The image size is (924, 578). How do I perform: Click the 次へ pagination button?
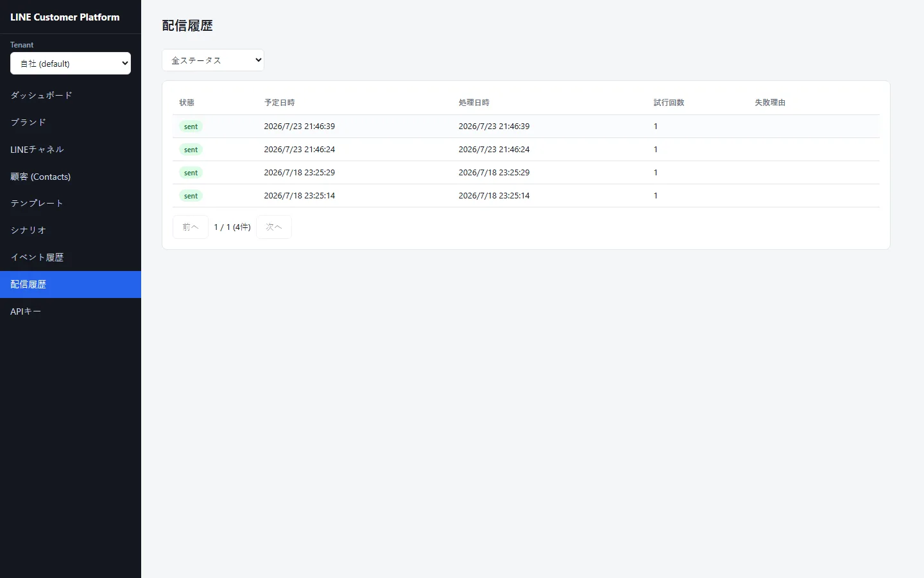pos(274,227)
